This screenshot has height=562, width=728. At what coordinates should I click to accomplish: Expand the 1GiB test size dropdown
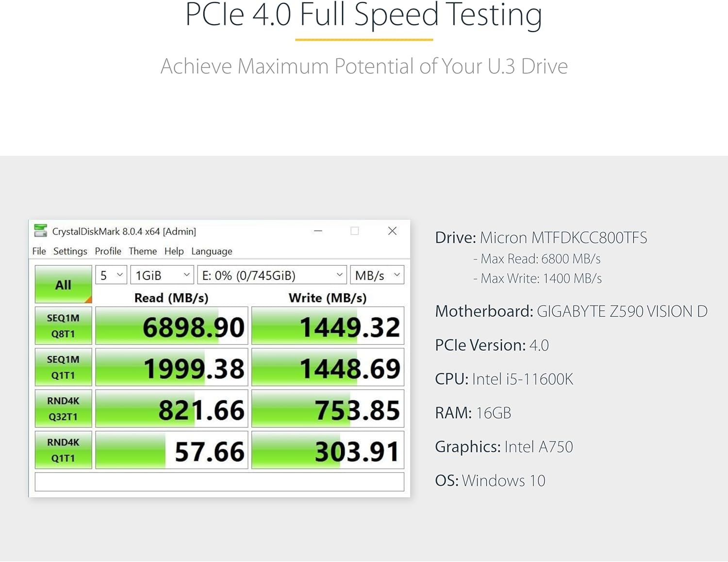click(x=162, y=275)
